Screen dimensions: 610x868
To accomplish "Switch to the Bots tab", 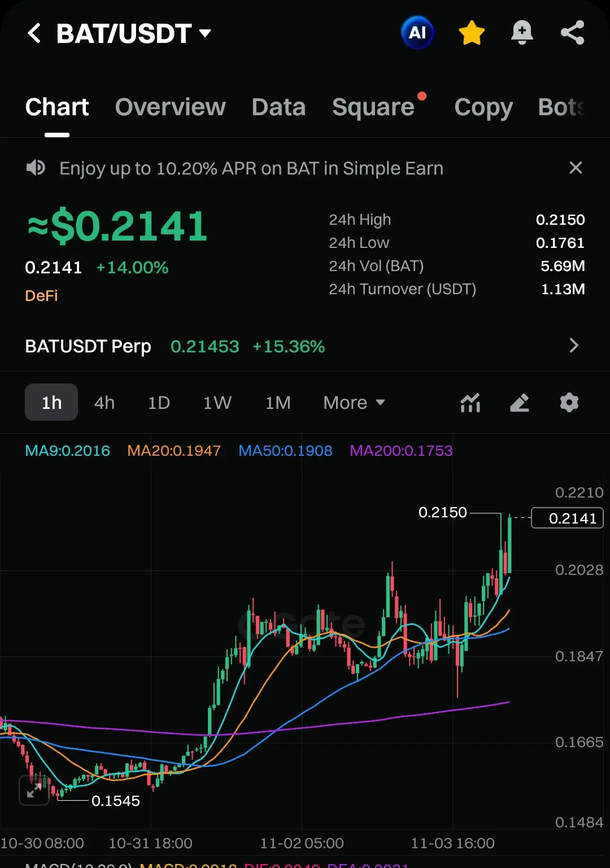I will point(561,107).
